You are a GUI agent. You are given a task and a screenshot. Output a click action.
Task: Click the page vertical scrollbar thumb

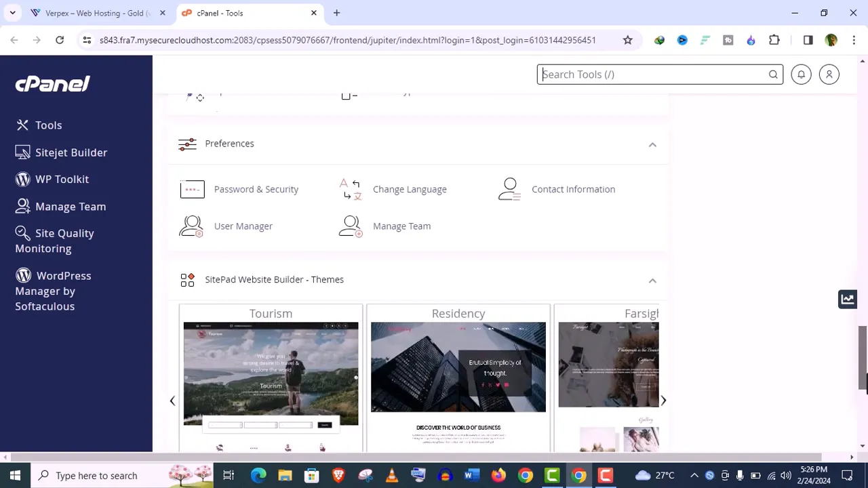863,358
